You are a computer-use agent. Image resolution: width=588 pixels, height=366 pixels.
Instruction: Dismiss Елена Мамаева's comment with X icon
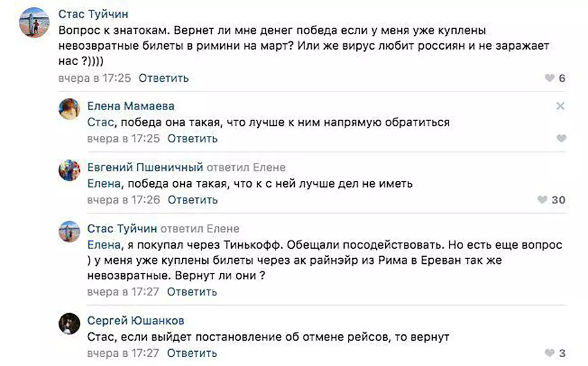pos(561,106)
